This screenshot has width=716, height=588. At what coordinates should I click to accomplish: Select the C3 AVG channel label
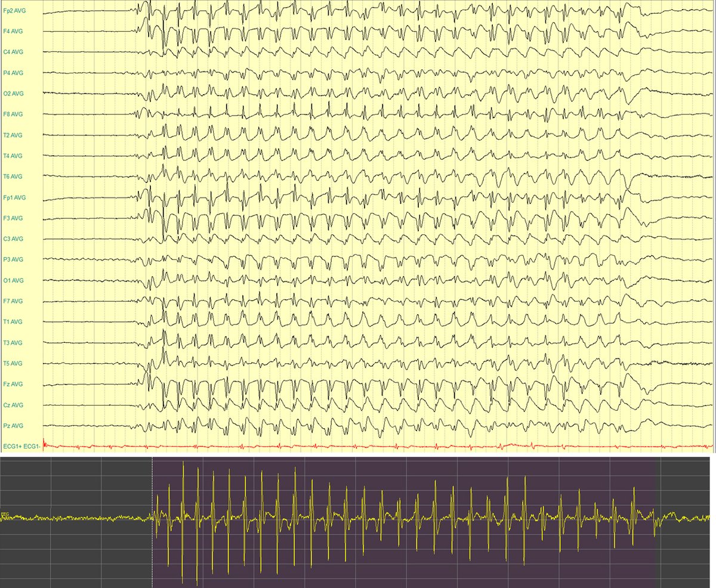(13, 239)
